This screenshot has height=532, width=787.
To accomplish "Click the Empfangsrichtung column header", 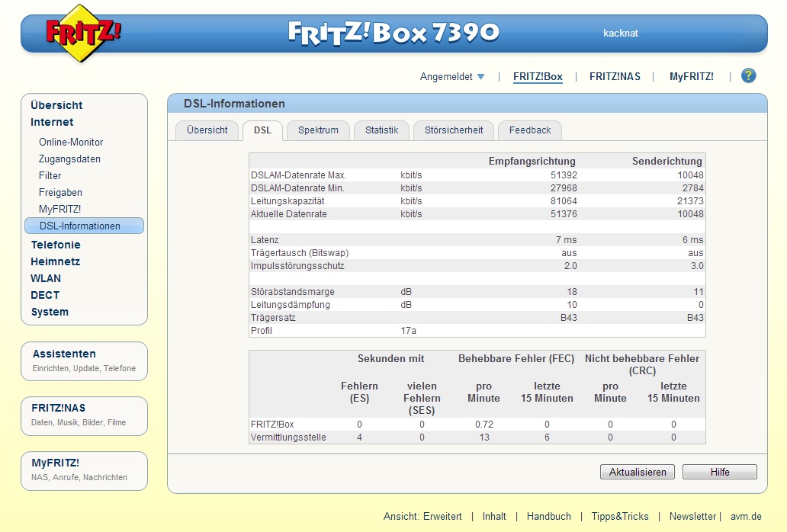I will 532,162.
